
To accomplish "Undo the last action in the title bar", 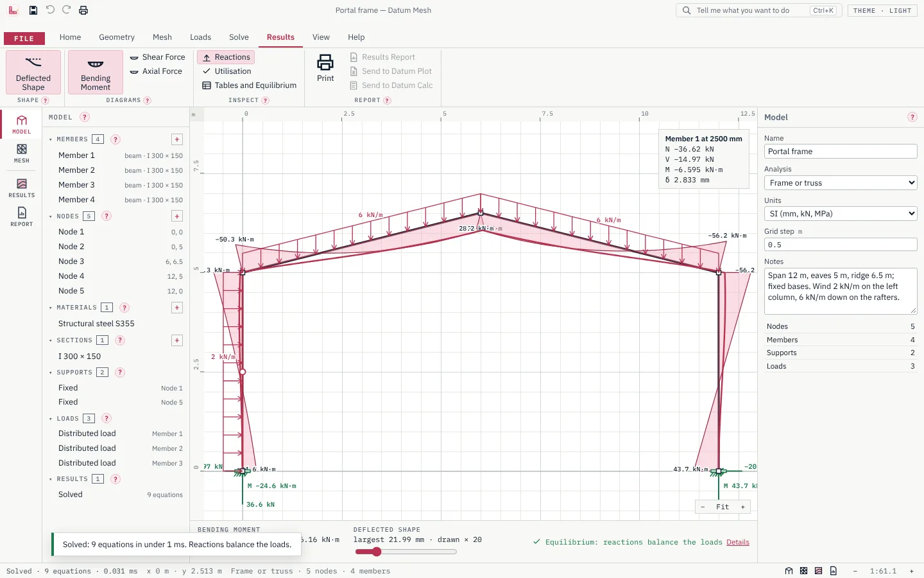I will [x=50, y=10].
